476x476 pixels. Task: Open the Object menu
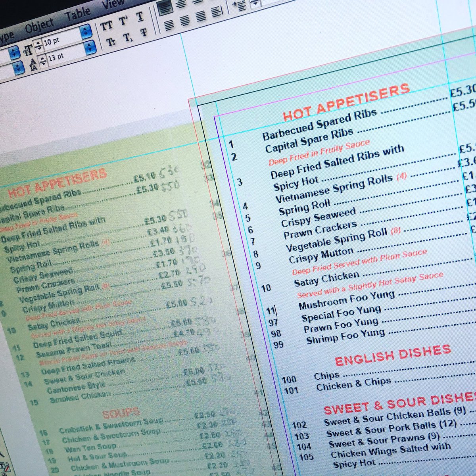(39, 26)
